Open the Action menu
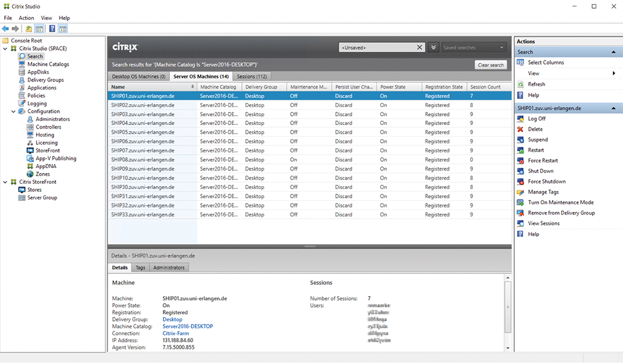 [x=26, y=18]
